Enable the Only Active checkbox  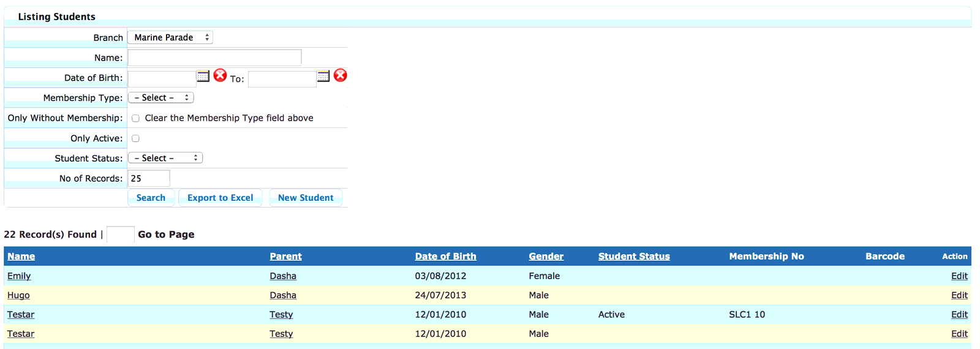click(x=135, y=138)
